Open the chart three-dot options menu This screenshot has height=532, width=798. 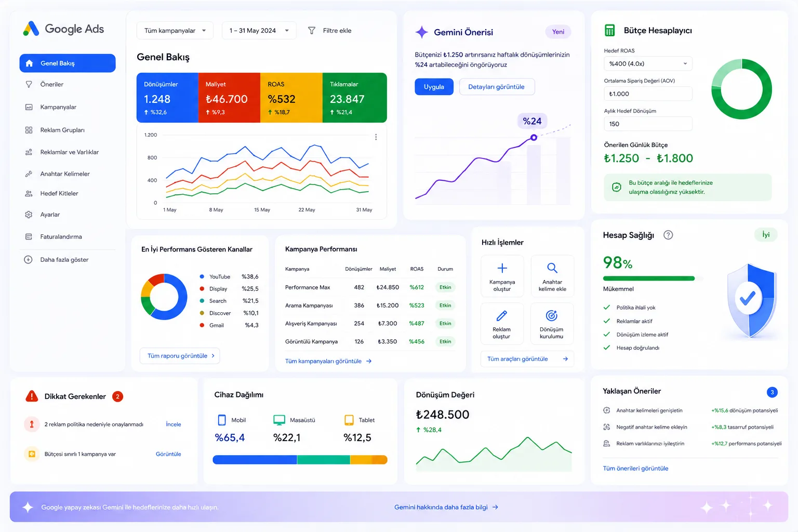(x=376, y=137)
